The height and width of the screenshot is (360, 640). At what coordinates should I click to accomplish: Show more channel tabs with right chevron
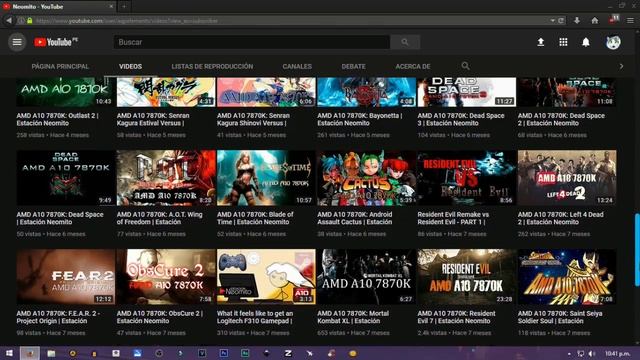621,66
